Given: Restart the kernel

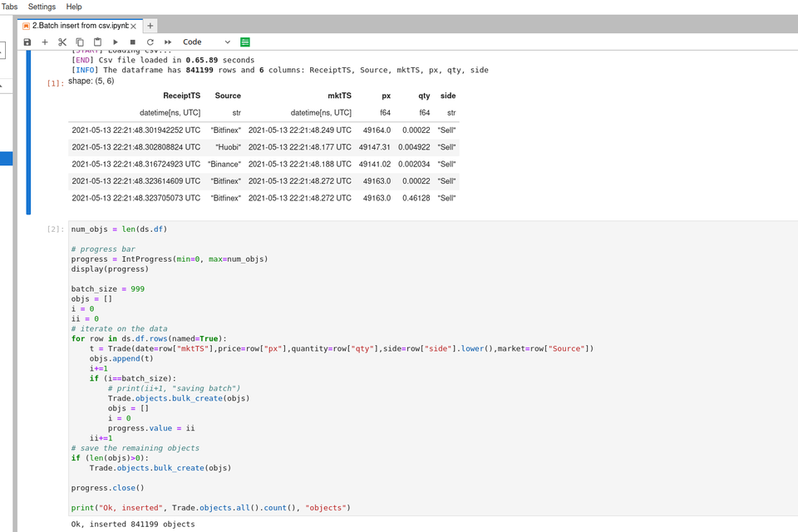Looking at the screenshot, I should pos(150,42).
